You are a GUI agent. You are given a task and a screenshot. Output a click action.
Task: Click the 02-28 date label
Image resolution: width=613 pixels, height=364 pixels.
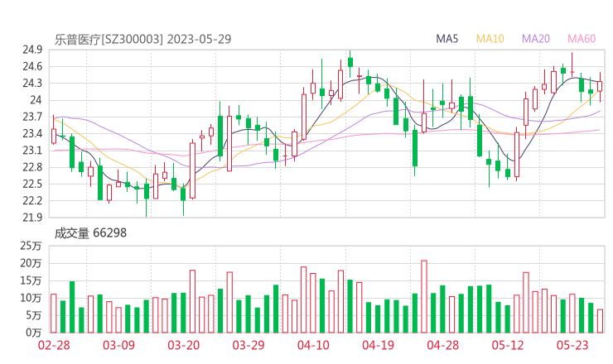pyautogui.click(x=54, y=345)
